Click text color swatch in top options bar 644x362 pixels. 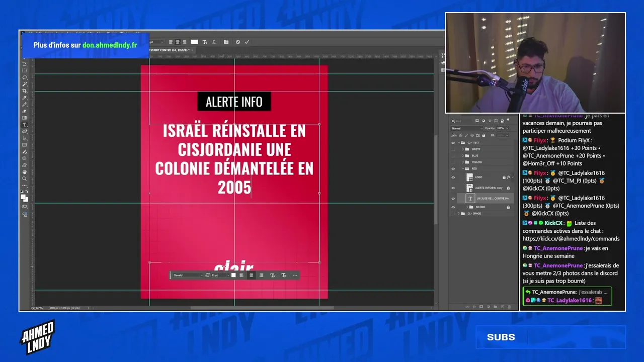(x=195, y=42)
